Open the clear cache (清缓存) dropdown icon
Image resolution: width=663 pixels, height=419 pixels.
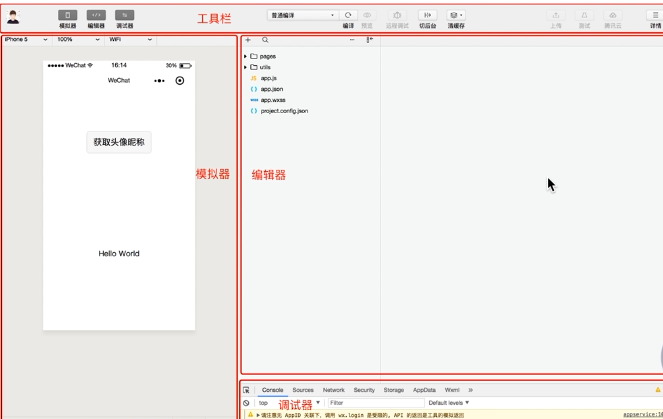point(456,15)
